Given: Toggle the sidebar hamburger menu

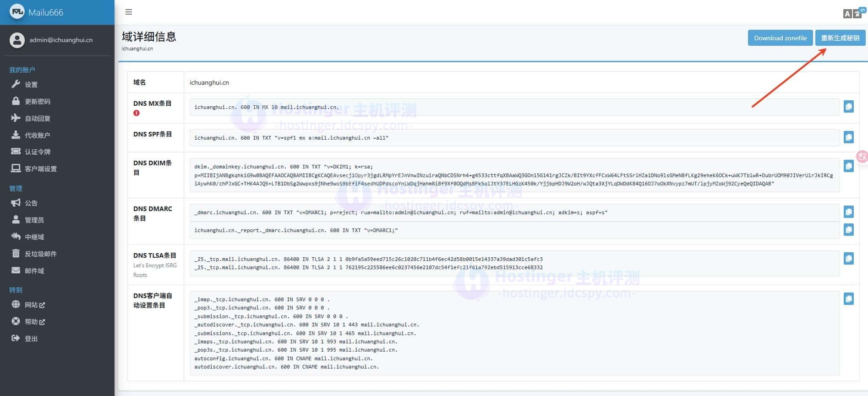Looking at the screenshot, I should pos(129,12).
